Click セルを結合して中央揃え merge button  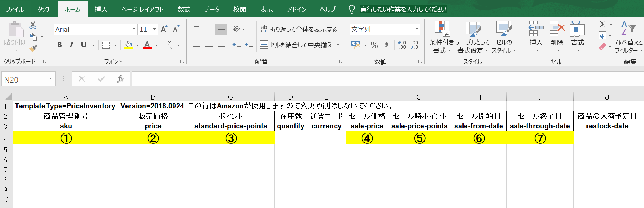(x=296, y=45)
